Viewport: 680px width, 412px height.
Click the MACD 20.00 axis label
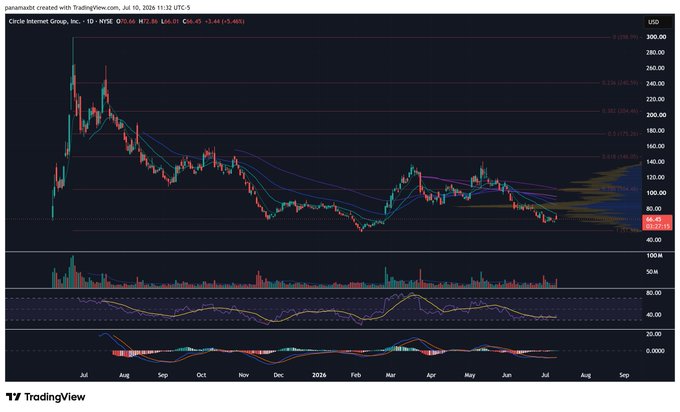(654, 334)
